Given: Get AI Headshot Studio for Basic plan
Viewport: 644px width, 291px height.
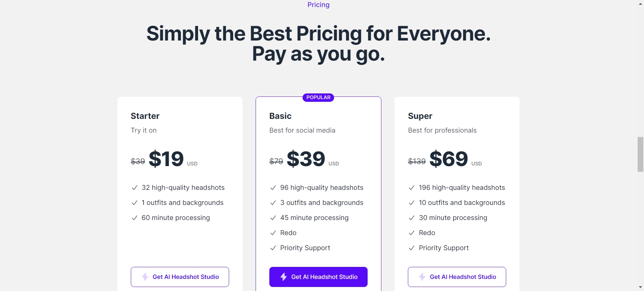Looking at the screenshot, I should (318, 277).
